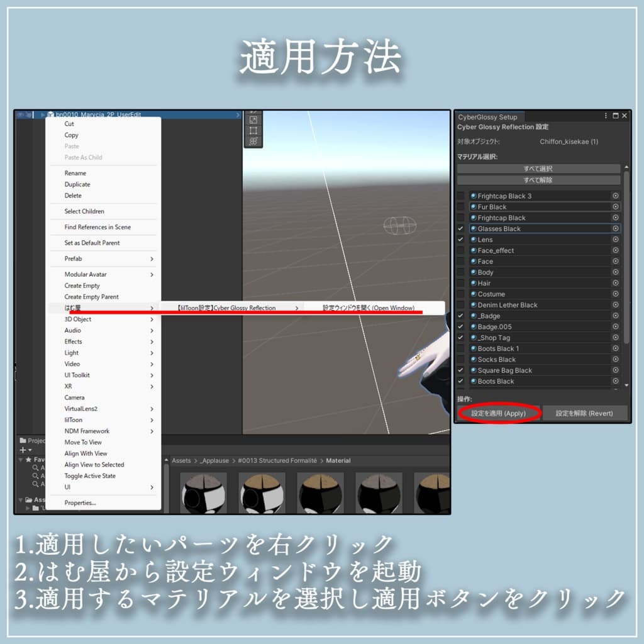Choose 設定ウィンドウを開く (Open Window) from the submenu
The height and width of the screenshot is (644, 644).
coord(368,308)
